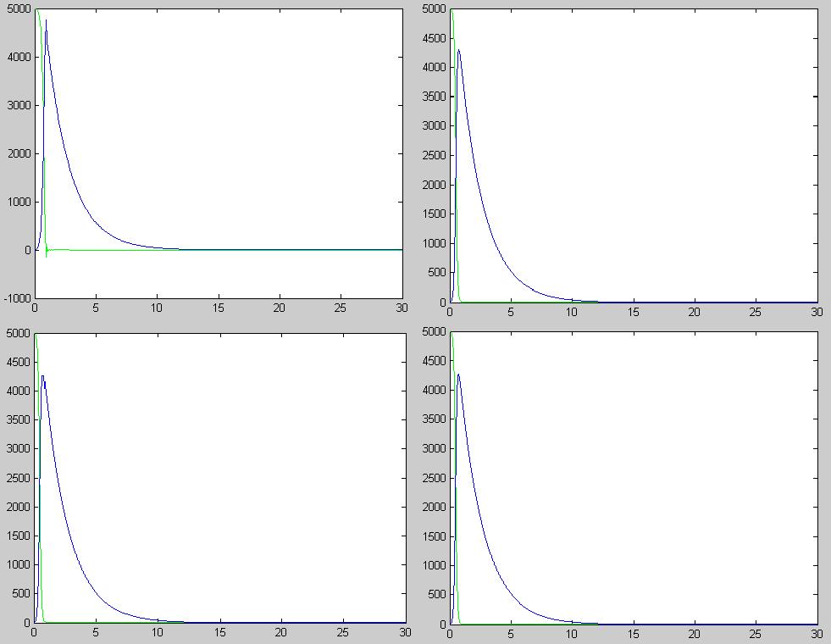Screen dimensions: 831x644
Task: Select the 4000 y-axis label in top-left plot
Action: (x=18, y=57)
